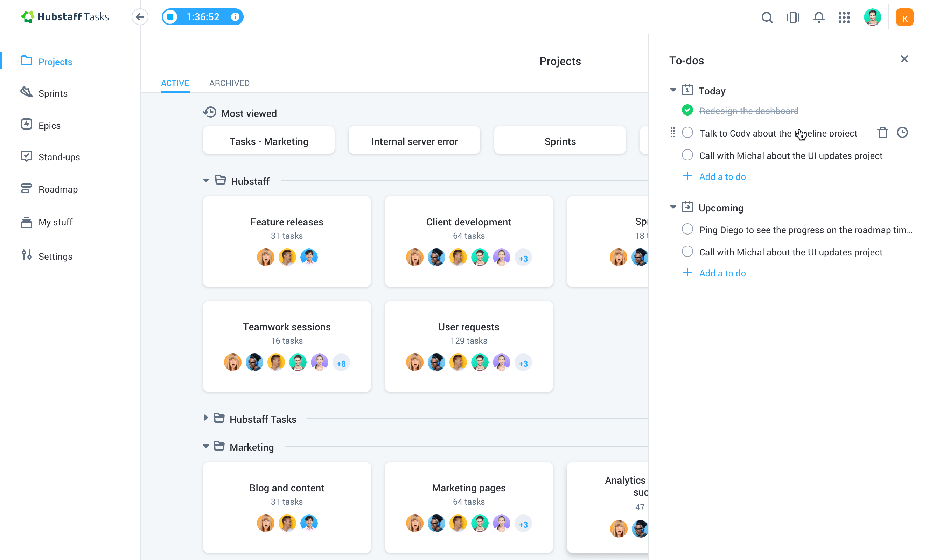929x560 pixels.
Task: Click the Hubstaff Tasks folder icon
Action: tap(219, 418)
